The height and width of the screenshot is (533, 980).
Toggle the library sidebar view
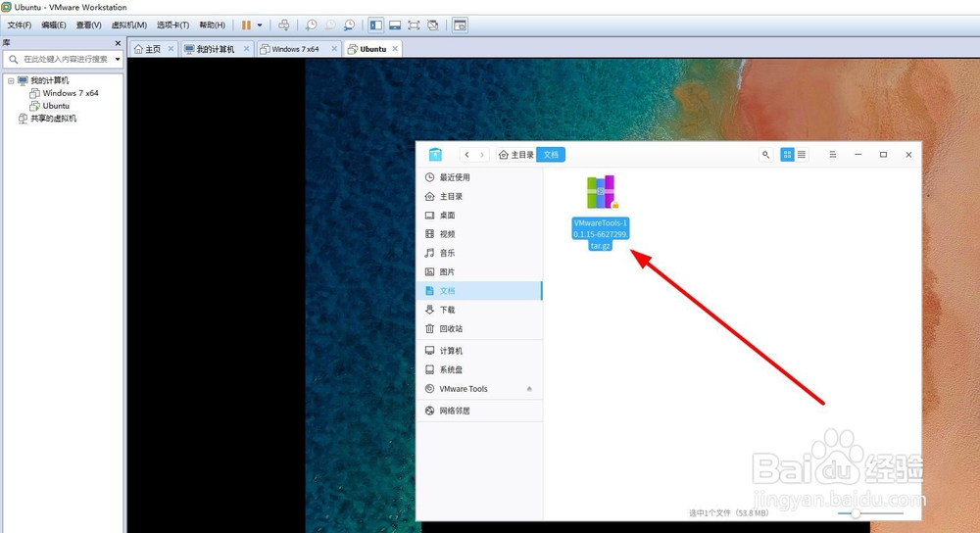click(375, 25)
